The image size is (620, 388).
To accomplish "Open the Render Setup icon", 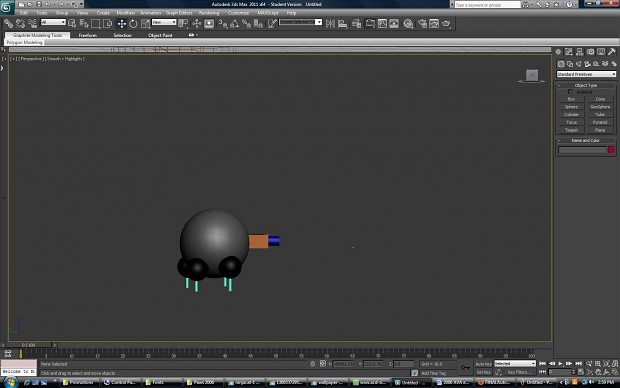I will (x=422, y=24).
